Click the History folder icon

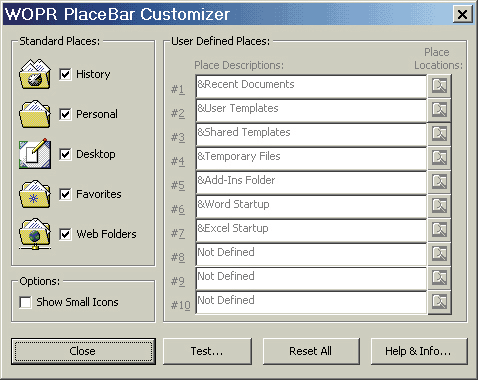tap(35, 74)
